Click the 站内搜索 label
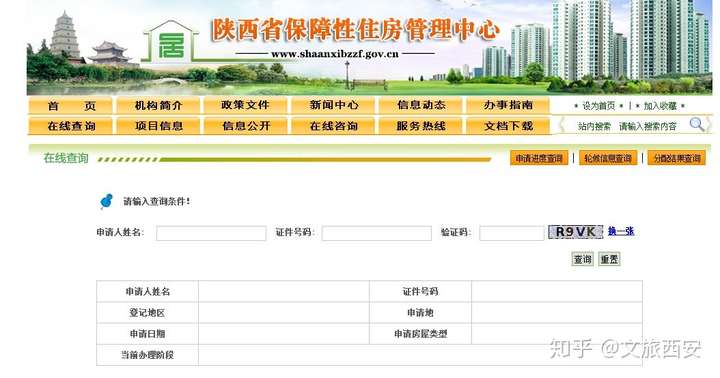 (594, 126)
